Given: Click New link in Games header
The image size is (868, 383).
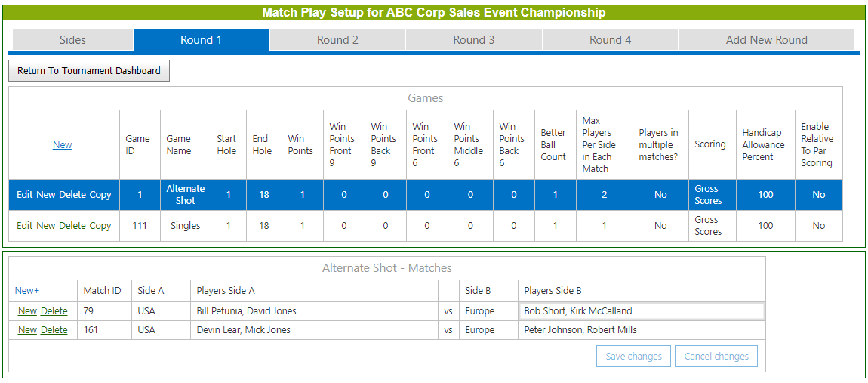Looking at the screenshot, I should 63,145.
